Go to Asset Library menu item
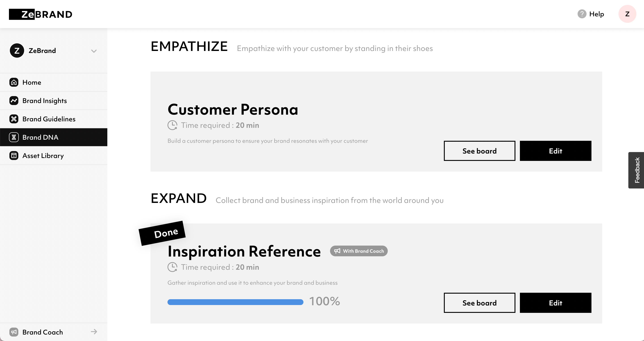This screenshot has height=341, width=644. [43, 156]
